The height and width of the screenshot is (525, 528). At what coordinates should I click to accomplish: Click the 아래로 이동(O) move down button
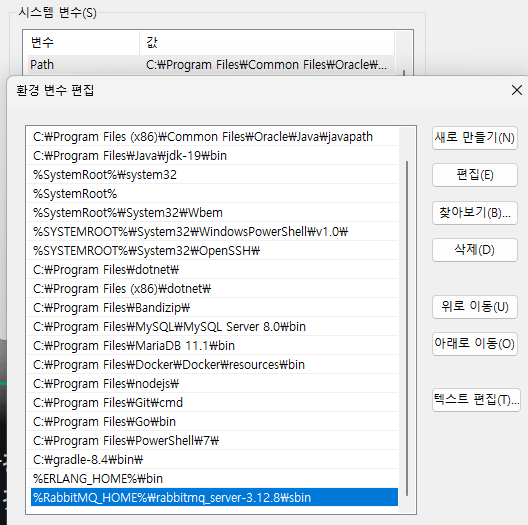pos(475,344)
